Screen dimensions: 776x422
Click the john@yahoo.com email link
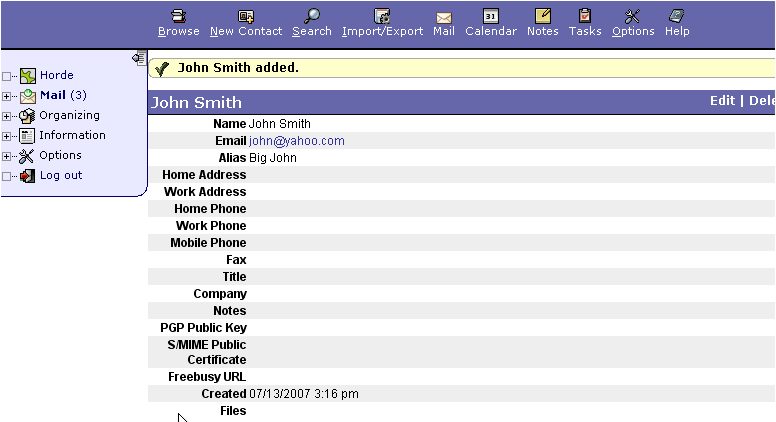(x=297, y=141)
